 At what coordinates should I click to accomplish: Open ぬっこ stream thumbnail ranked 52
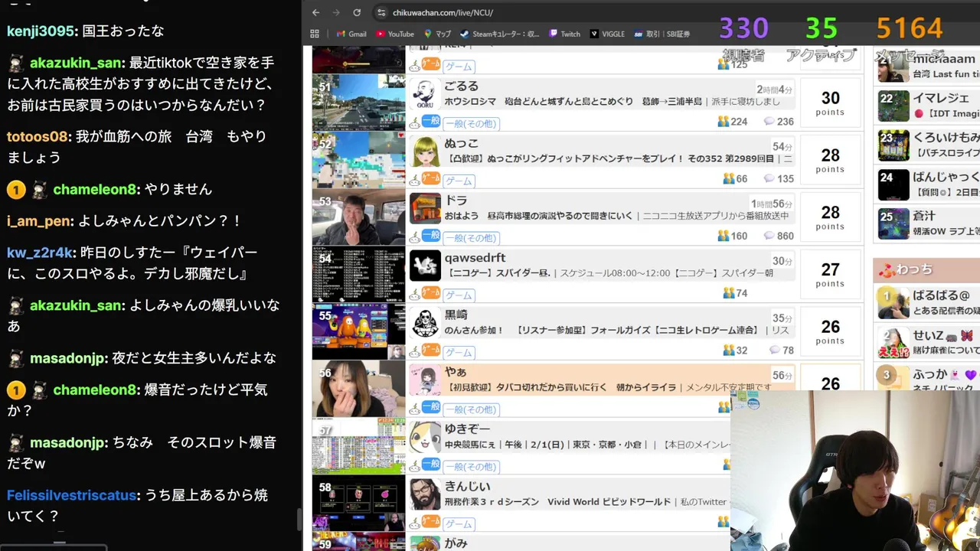pyautogui.click(x=358, y=159)
